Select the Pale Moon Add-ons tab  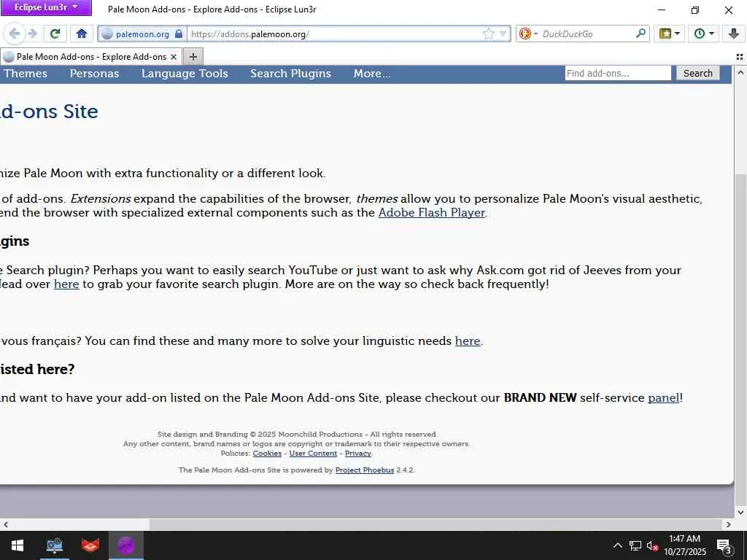point(90,57)
